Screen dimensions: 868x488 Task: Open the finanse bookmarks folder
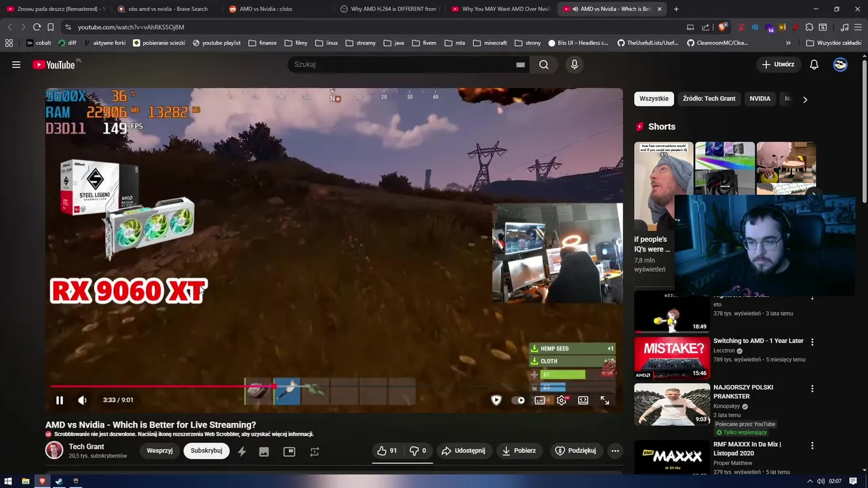[262, 43]
